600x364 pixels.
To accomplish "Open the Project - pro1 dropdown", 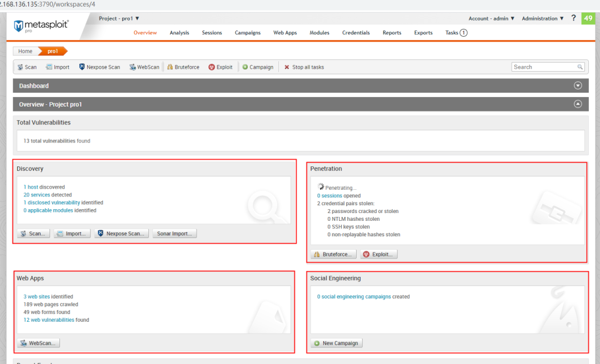I will [119, 18].
